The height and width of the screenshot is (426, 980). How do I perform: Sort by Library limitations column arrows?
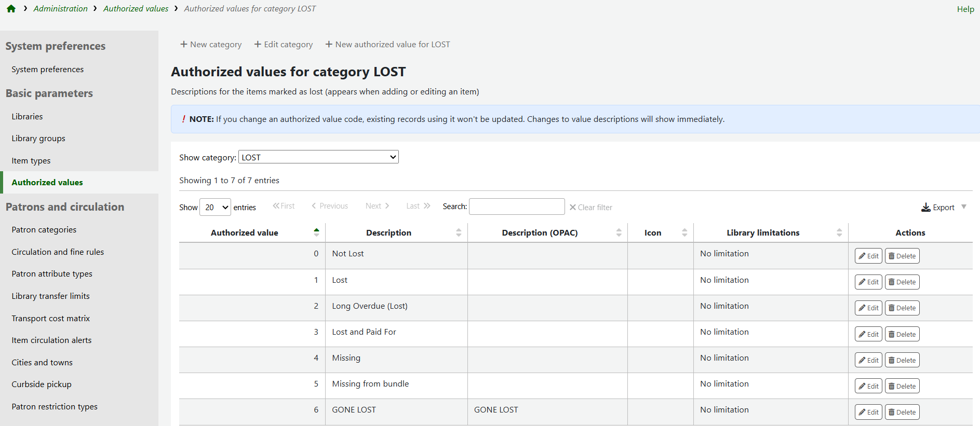839,232
